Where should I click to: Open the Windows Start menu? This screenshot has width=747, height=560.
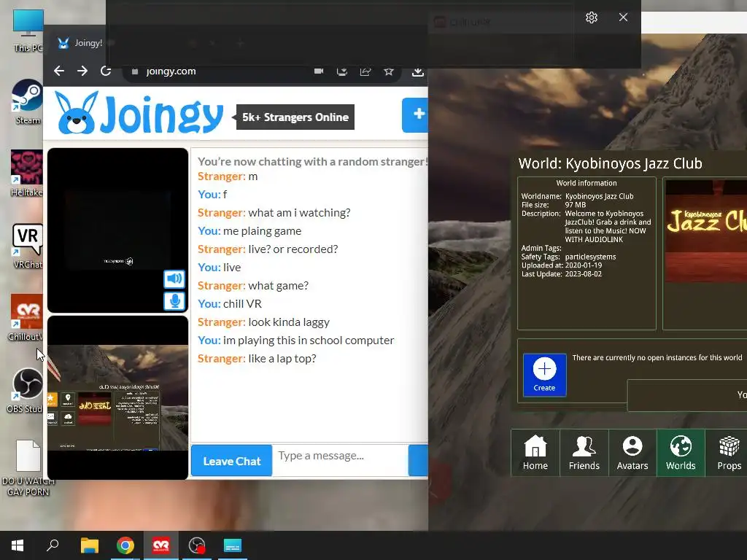coord(18,545)
